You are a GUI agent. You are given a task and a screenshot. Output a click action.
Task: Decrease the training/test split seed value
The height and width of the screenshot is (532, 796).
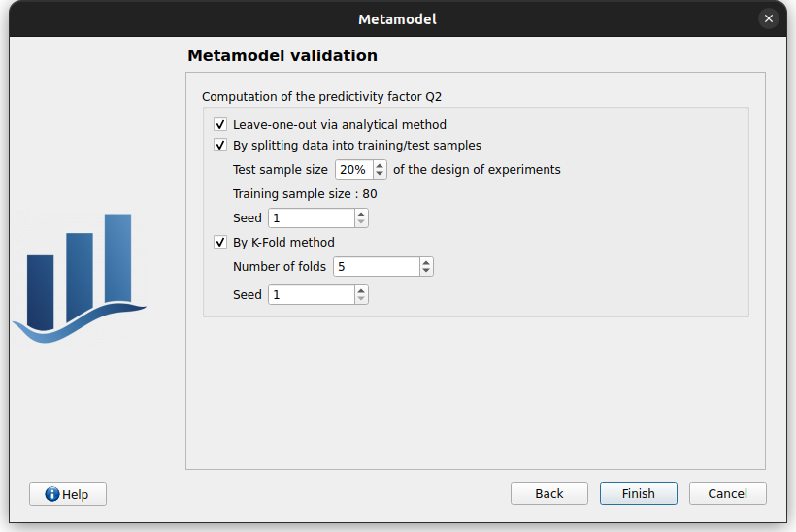tap(361, 222)
